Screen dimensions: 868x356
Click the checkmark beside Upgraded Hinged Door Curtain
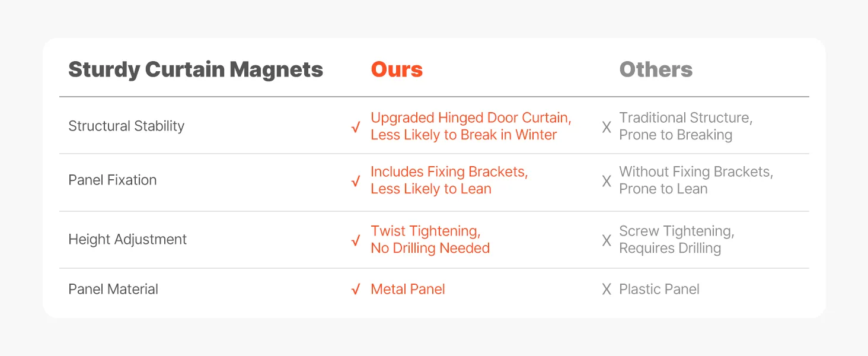click(356, 127)
